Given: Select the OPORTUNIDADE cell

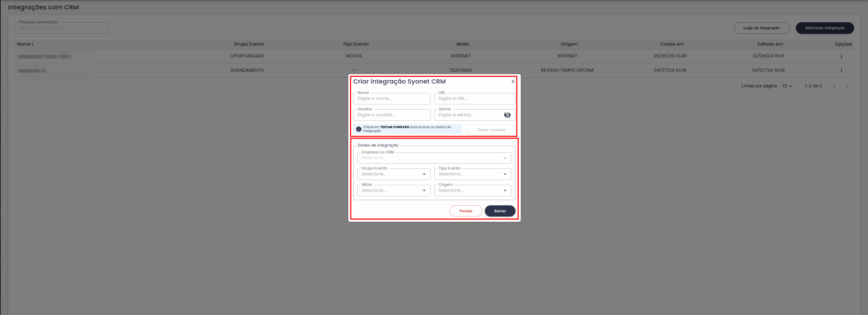Looking at the screenshot, I should click(247, 56).
